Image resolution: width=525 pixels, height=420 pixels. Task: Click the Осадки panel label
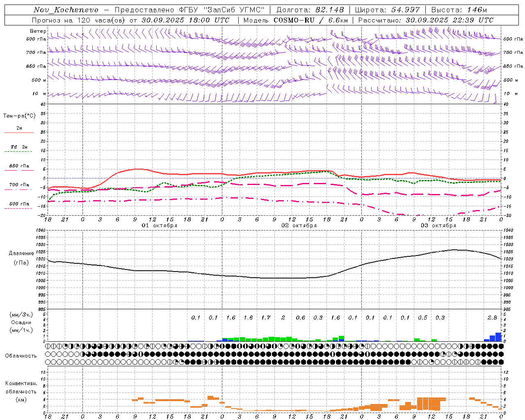[21, 322]
